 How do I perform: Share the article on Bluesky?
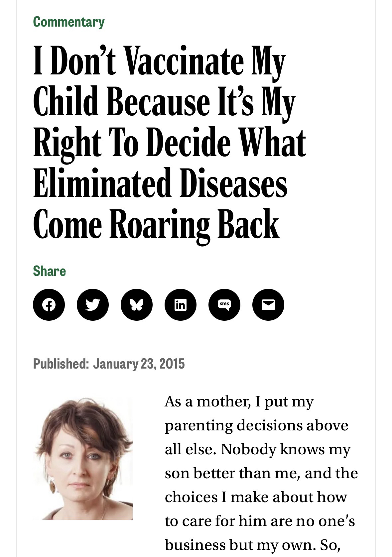137,305
